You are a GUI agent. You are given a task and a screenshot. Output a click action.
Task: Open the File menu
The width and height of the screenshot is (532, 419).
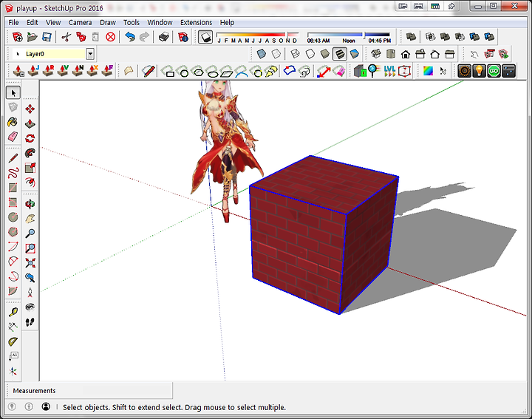tap(13, 22)
